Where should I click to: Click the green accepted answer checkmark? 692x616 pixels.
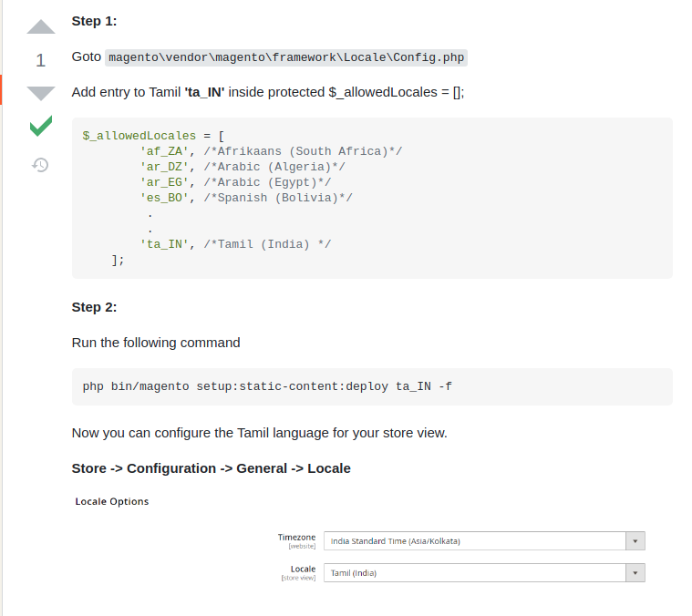pyautogui.click(x=41, y=127)
